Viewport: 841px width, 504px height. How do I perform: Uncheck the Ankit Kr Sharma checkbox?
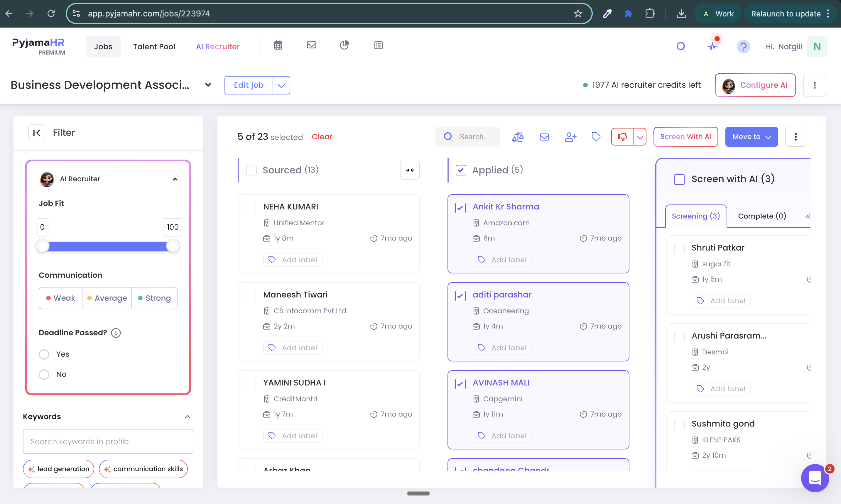tap(460, 207)
